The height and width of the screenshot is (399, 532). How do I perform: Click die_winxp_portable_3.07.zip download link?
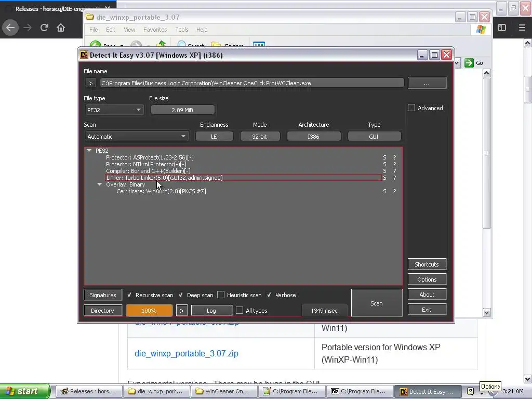[x=187, y=353]
